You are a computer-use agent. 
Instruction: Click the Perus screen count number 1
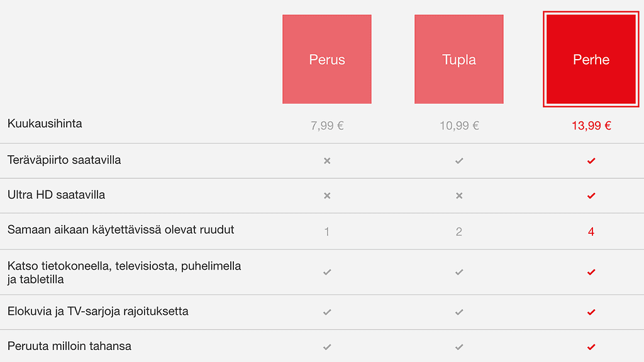pyautogui.click(x=327, y=232)
